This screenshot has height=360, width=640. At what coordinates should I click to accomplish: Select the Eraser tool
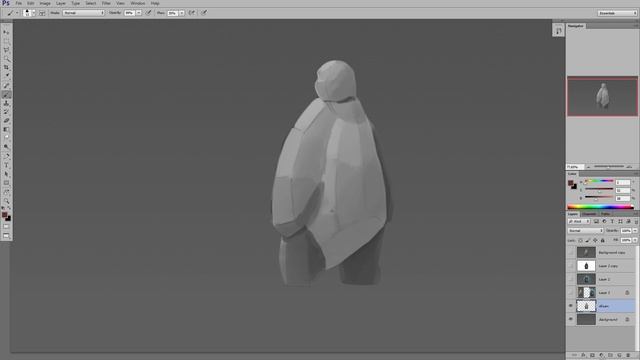pyautogui.click(x=6, y=121)
